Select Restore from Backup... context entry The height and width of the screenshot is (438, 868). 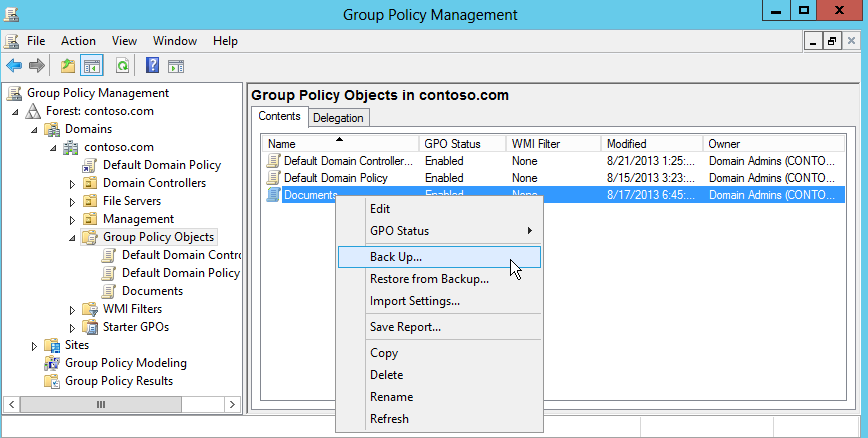pos(439,279)
